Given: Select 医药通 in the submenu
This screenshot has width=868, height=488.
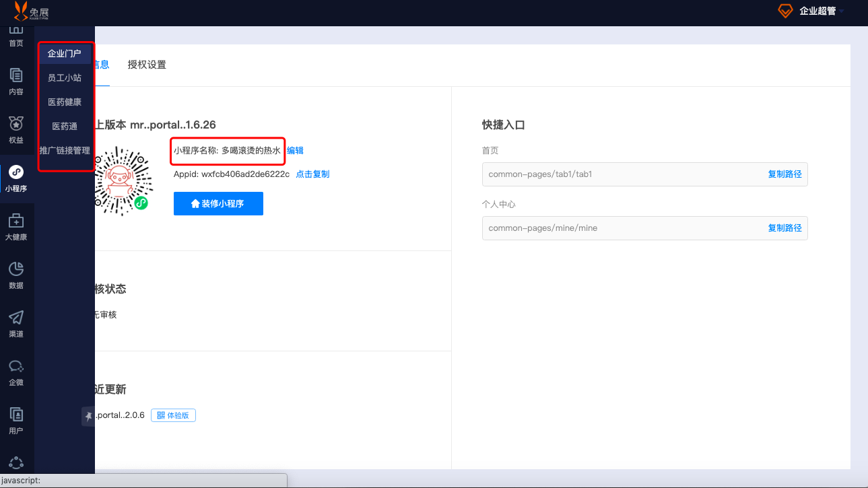Looking at the screenshot, I should click(65, 127).
